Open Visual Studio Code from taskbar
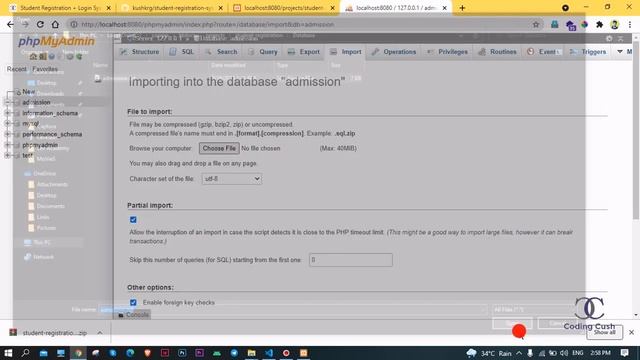The height and width of the screenshot is (360, 640). 269,353
